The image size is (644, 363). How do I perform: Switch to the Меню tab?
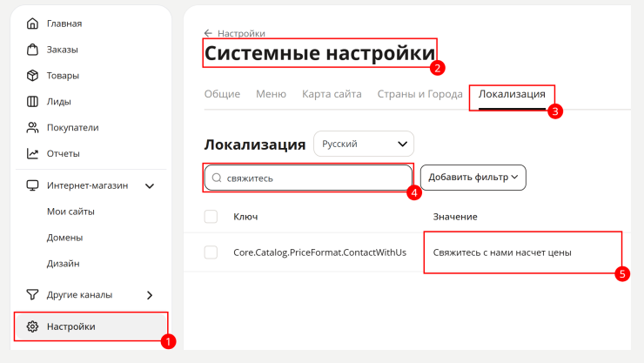[271, 94]
